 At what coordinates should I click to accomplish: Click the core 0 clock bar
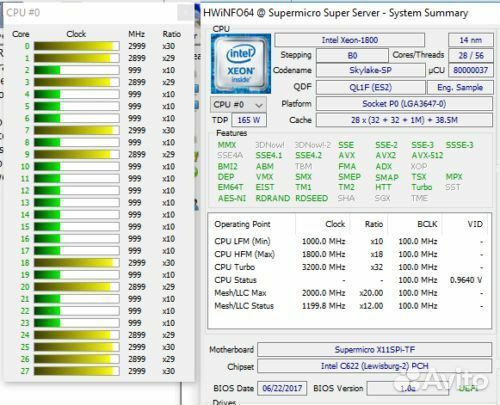coord(76,46)
